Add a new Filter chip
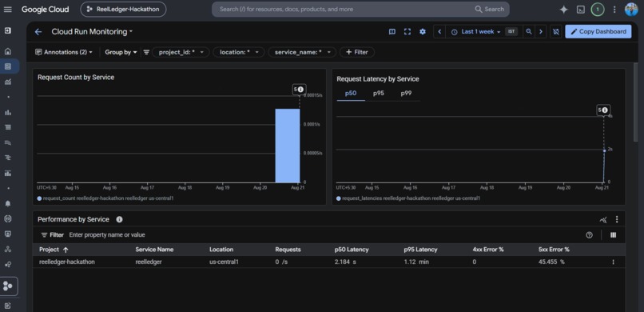The height and width of the screenshot is (312, 644). point(357,52)
